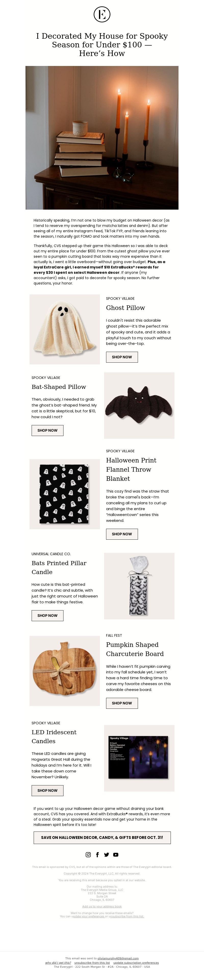Open the pumpkin charcuterie board image
The image size is (204, 980).
pos(65,670)
